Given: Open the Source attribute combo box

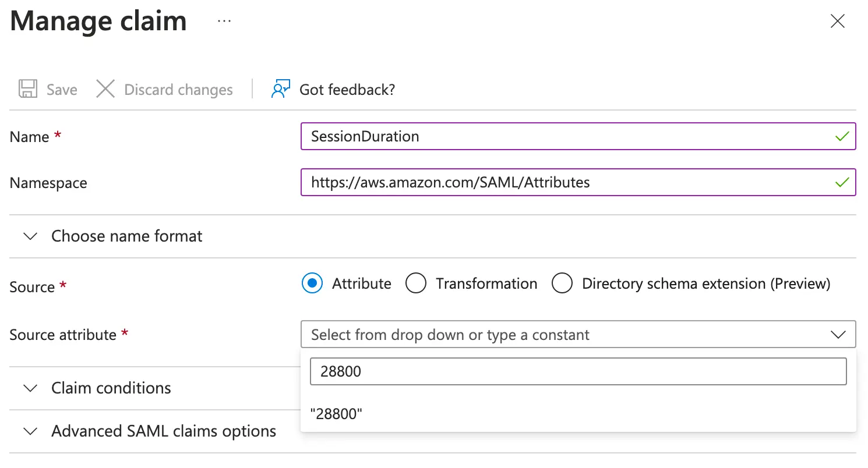Looking at the screenshot, I should (565, 335).
